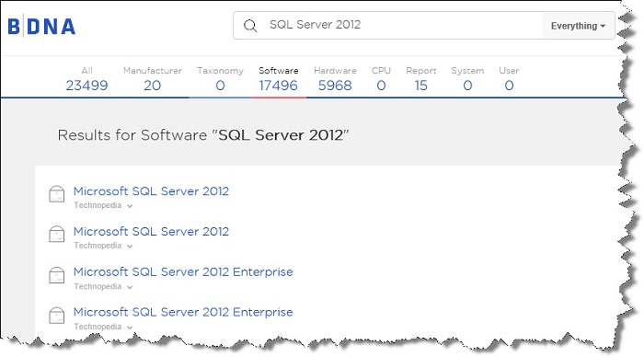Expand Technopedia under the last SQL Server 2012 Enterprise
Screen dimensions: 644x357
[x=103, y=327]
